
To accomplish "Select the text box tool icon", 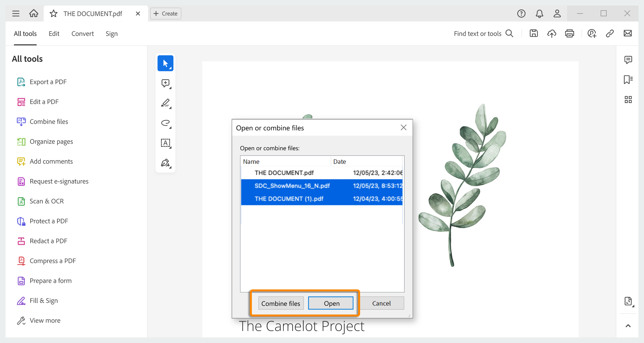I will pos(165,143).
